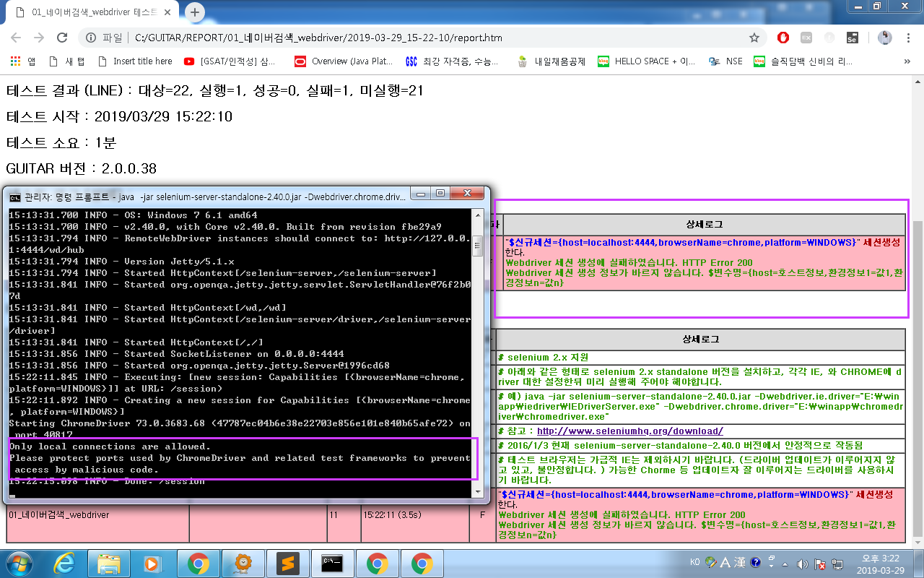The width and height of the screenshot is (924, 578).
Task: Reload the page with the refresh button
Action: click(61, 36)
